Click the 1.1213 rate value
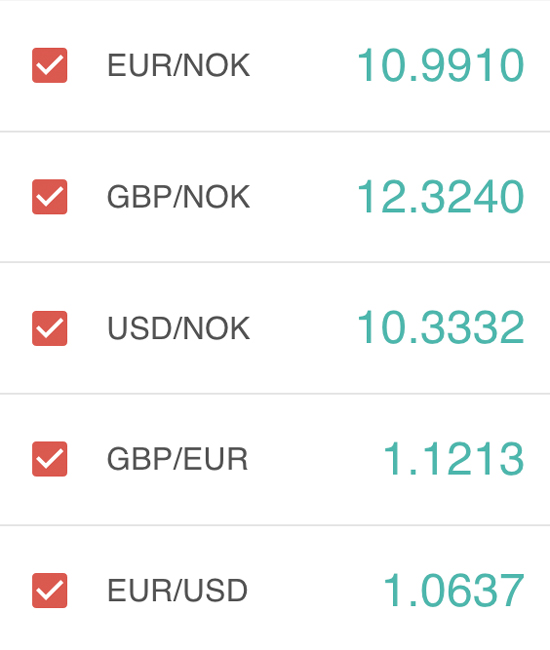Viewport: 550px width, 650px height. coord(454,459)
